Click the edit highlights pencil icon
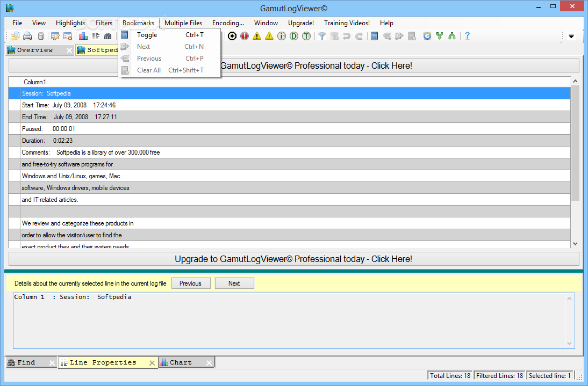This screenshot has height=386, width=588. (x=55, y=37)
